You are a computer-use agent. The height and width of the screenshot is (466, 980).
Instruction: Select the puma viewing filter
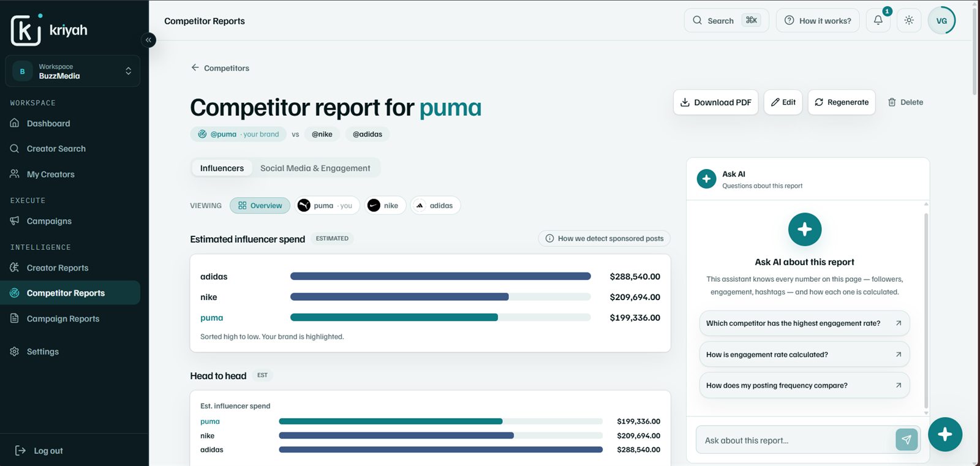[328, 206]
